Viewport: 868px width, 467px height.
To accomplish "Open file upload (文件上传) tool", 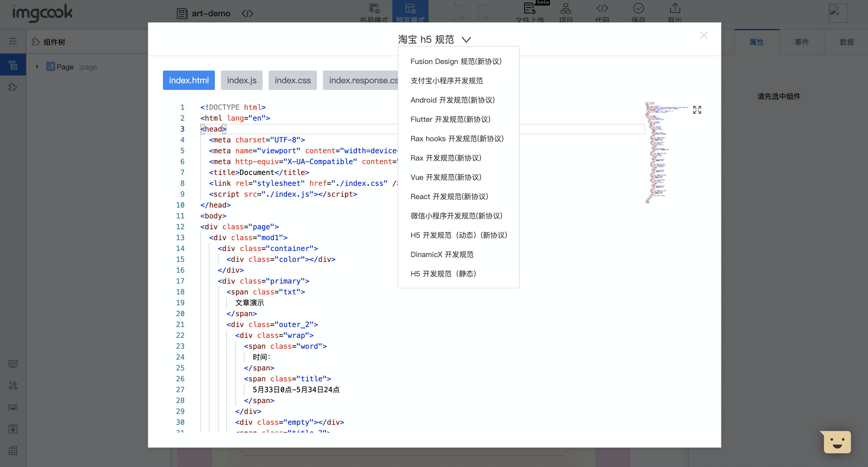I will 530,12.
